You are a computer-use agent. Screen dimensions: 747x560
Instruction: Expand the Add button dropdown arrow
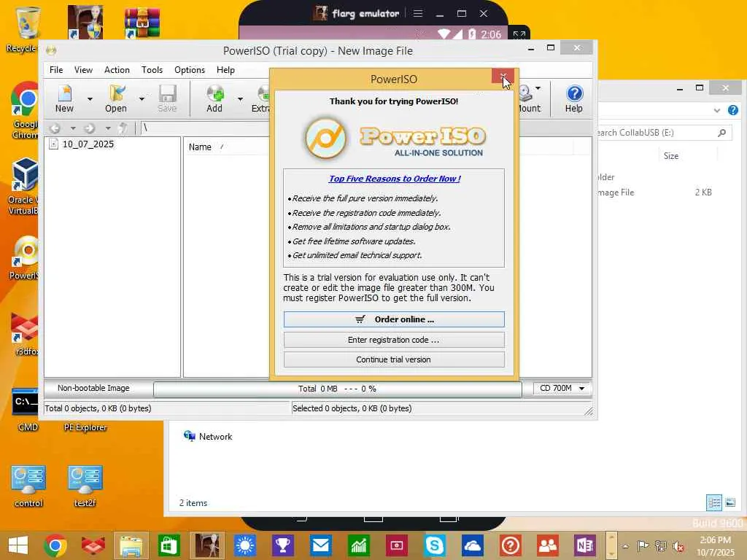[241, 99]
